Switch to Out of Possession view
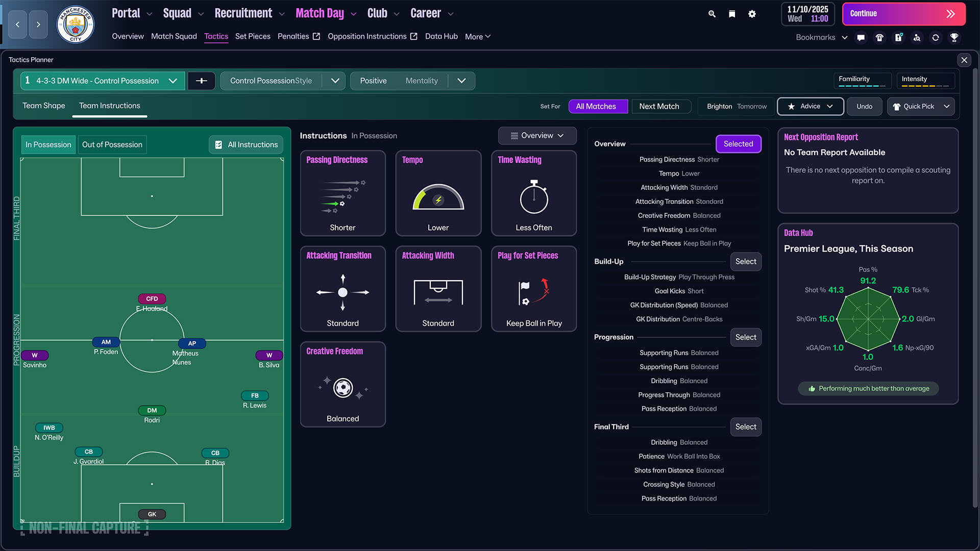This screenshot has width=980, height=551. (112, 144)
